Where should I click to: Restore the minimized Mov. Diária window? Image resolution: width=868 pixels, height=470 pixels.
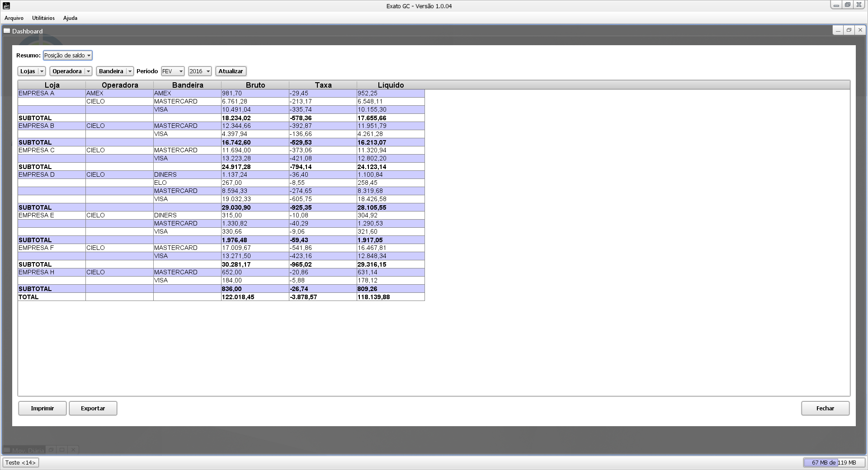pyautogui.click(x=51, y=450)
